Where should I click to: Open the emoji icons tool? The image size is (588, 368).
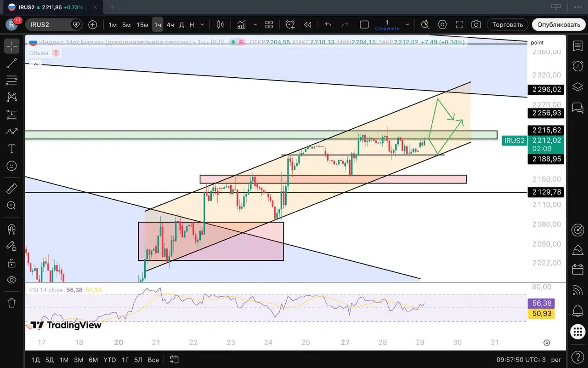coord(11,166)
